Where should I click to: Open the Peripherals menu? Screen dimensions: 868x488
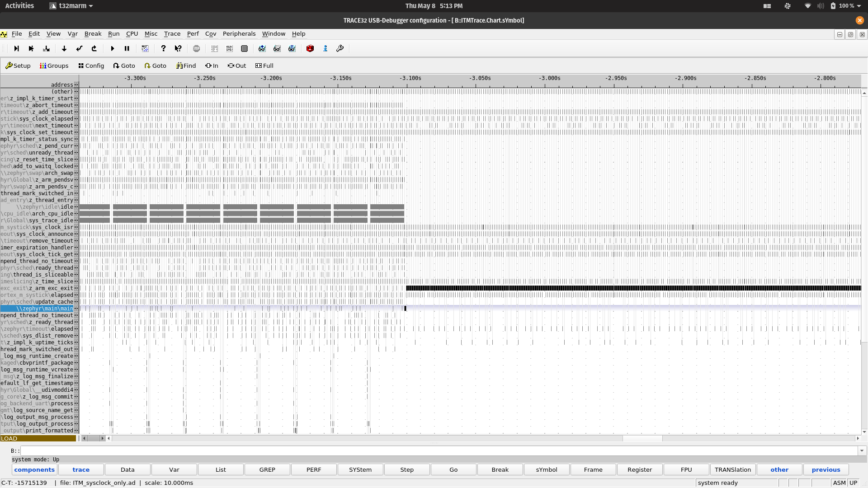click(239, 34)
